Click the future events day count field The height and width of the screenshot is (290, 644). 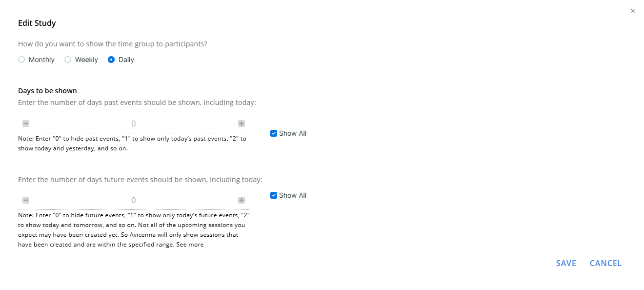pos(134,200)
